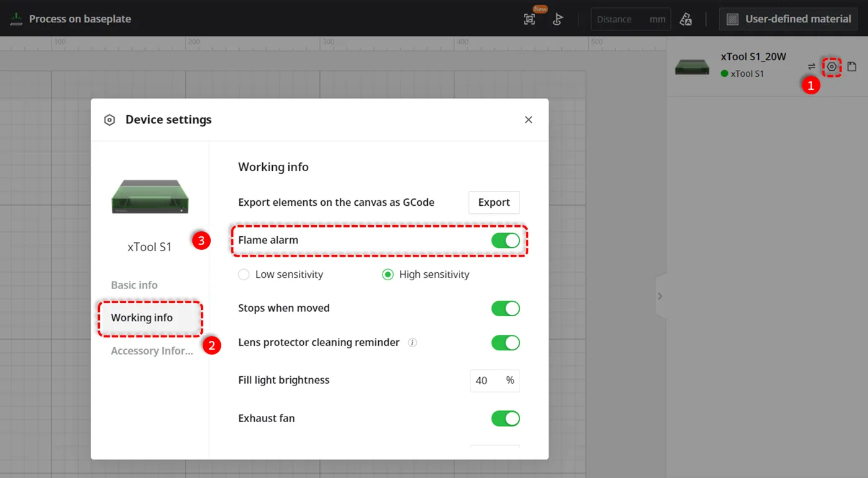868x478 pixels.
Task: Click the measure distance icon in toolbar
Action: 686,19
